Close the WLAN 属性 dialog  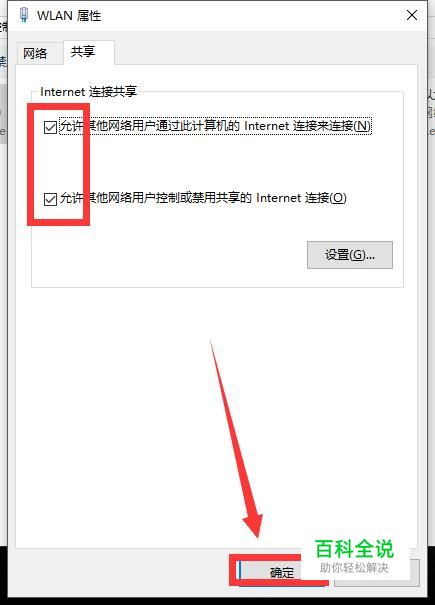click(412, 15)
